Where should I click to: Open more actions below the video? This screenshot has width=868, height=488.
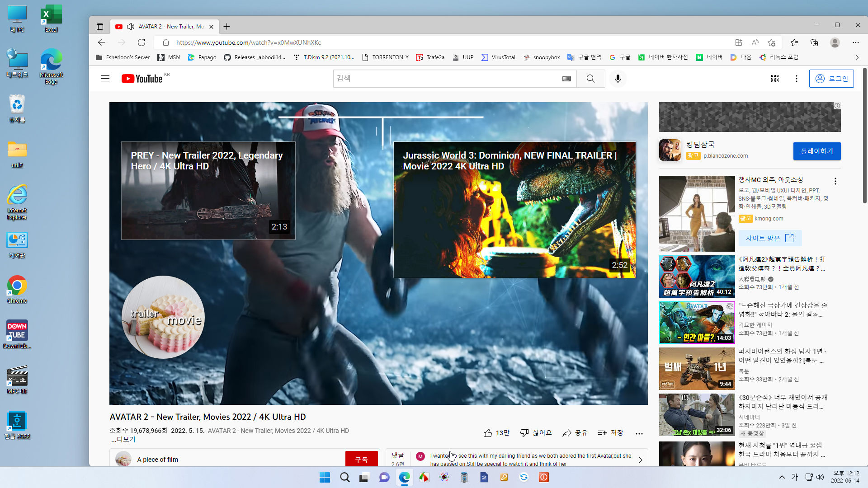(x=639, y=433)
